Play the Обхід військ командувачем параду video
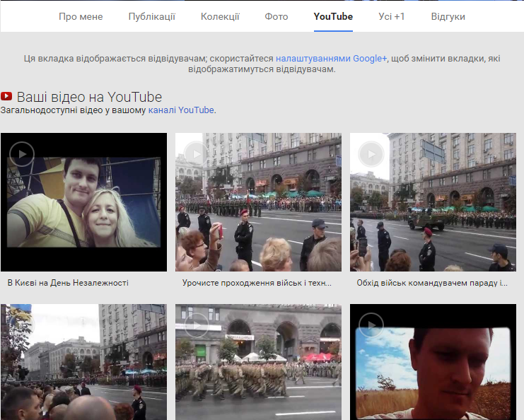This screenshot has width=524, height=420. click(x=371, y=154)
